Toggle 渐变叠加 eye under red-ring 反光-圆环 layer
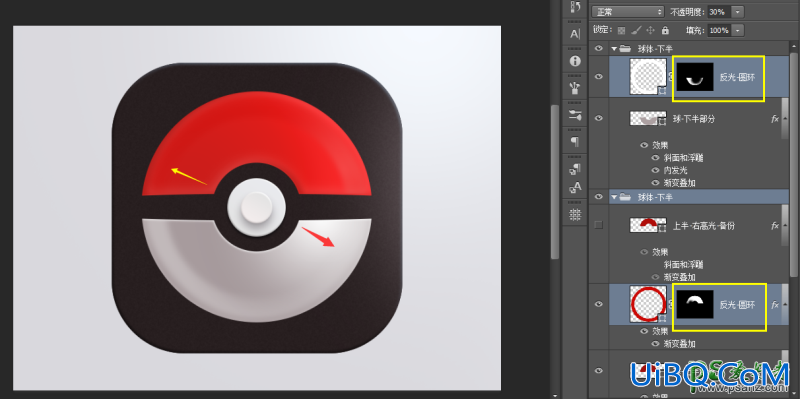This screenshot has width=800, height=399. 656,344
